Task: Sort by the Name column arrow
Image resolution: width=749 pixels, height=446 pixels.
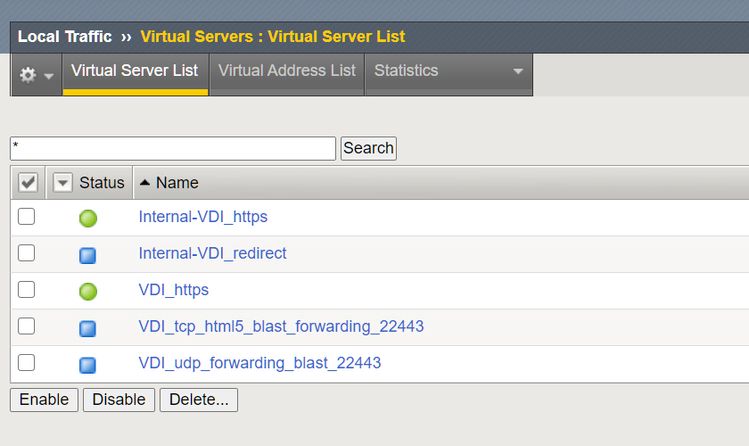Action: click(145, 183)
